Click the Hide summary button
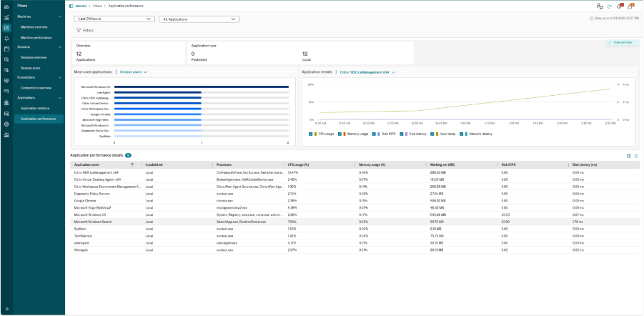Image resolution: width=644 pixels, height=316 pixels. pos(623,42)
